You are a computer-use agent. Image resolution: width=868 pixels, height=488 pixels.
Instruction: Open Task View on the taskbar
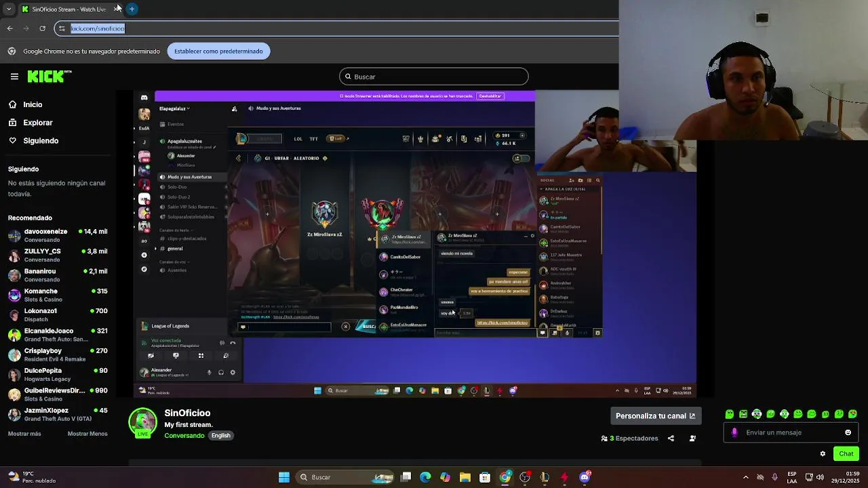(x=406, y=477)
